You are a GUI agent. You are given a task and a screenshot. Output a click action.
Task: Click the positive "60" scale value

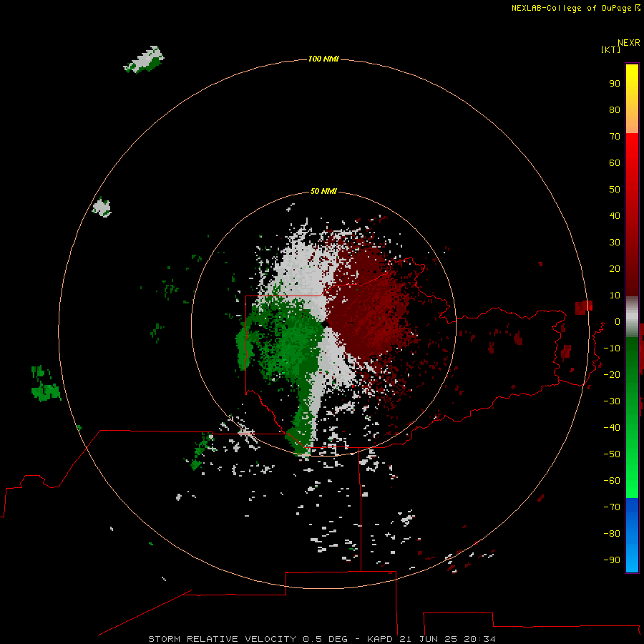[x=615, y=162]
